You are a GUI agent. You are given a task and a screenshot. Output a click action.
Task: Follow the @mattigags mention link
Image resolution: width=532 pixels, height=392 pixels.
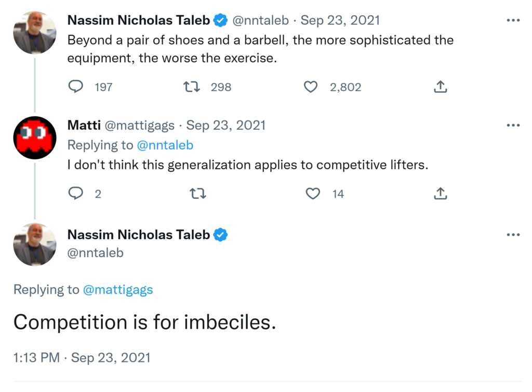tap(118, 290)
